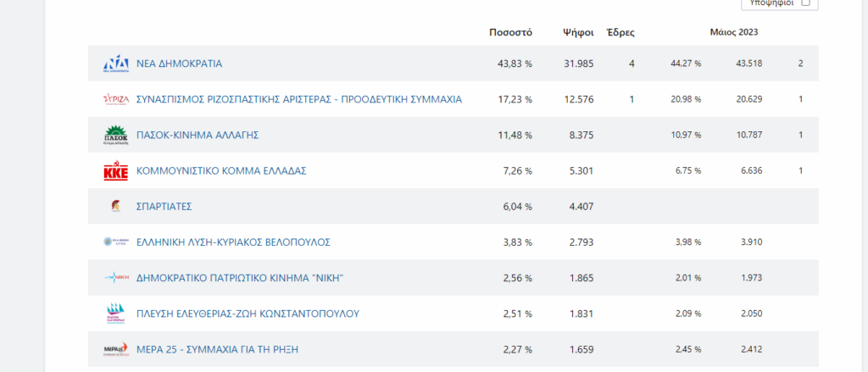
Task: Click the ΜέΡΑ25 party logo
Action: (x=116, y=349)
